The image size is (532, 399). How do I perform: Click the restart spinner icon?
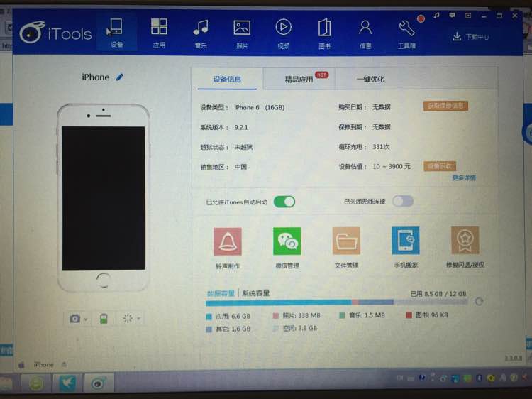click(128, 318)
